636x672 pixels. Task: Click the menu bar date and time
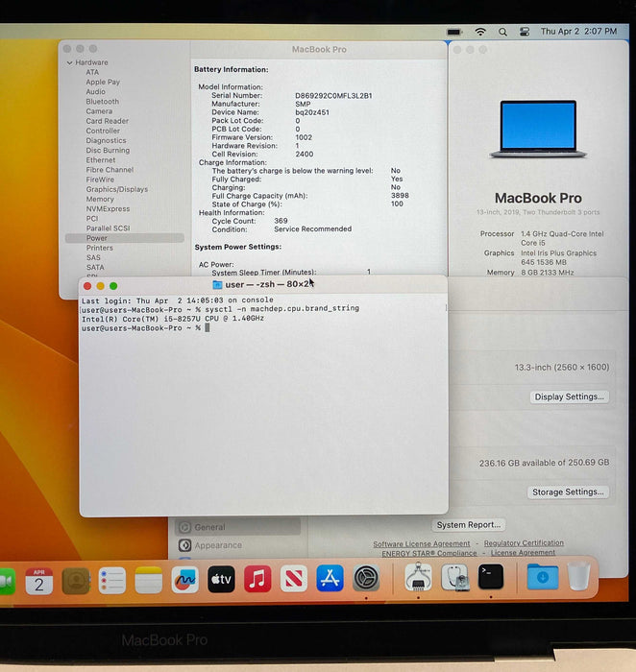[578, 32]
